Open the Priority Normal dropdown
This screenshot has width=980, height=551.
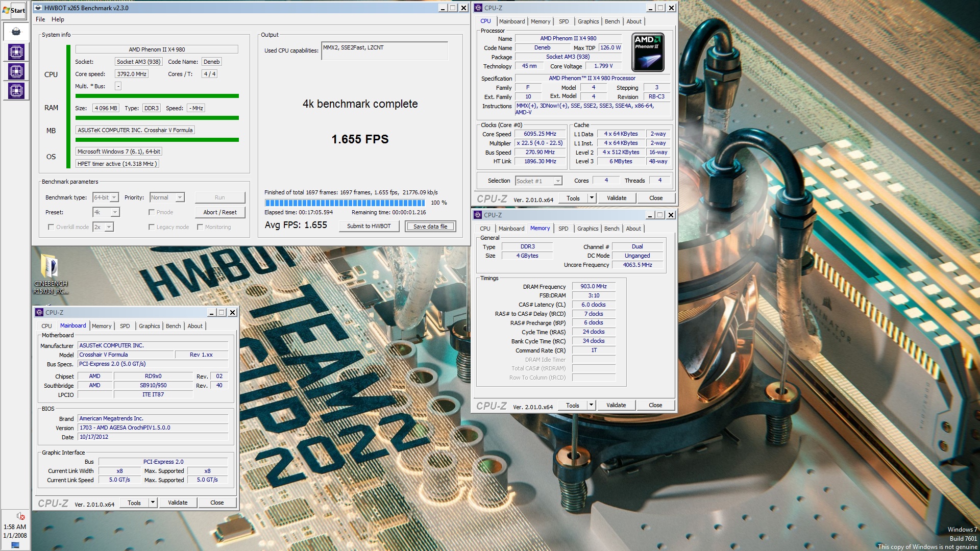167,197
